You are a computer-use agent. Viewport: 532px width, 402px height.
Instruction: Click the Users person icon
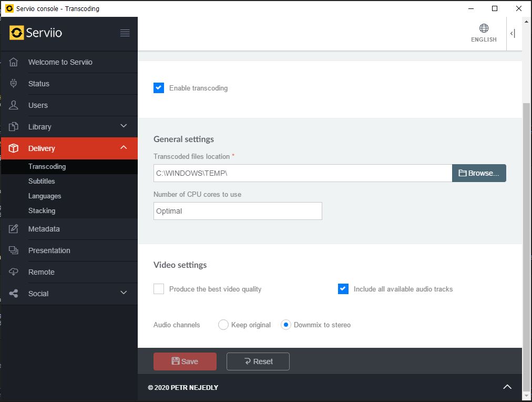click(x=14, y=105)
